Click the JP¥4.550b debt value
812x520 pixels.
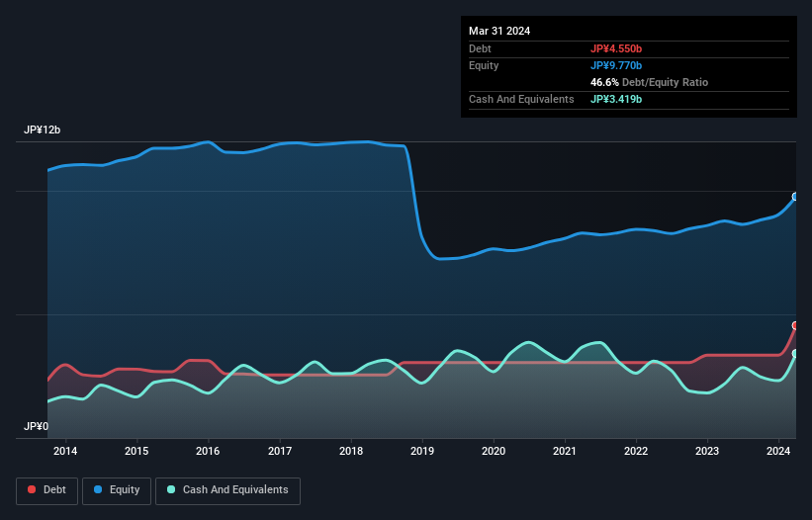click(616, 48)
